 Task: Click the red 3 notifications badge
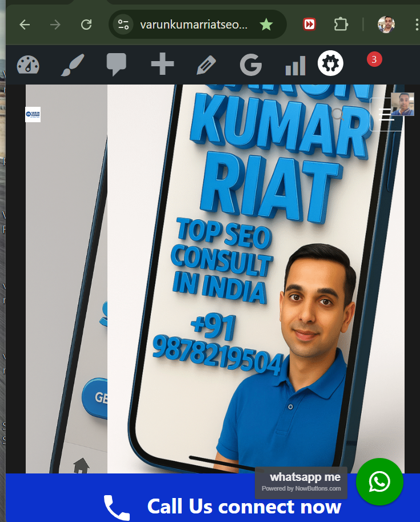[374, 59]
